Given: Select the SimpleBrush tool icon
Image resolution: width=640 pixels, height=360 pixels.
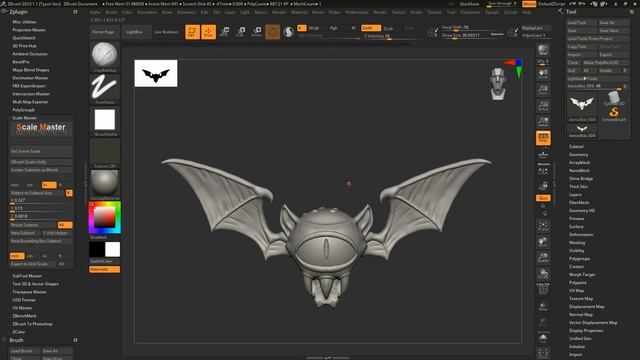Looking at the screenshot, I should pos(614,113).
